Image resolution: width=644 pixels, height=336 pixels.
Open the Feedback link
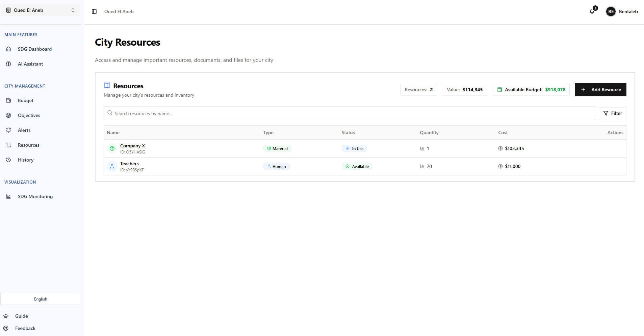[25, 328]
